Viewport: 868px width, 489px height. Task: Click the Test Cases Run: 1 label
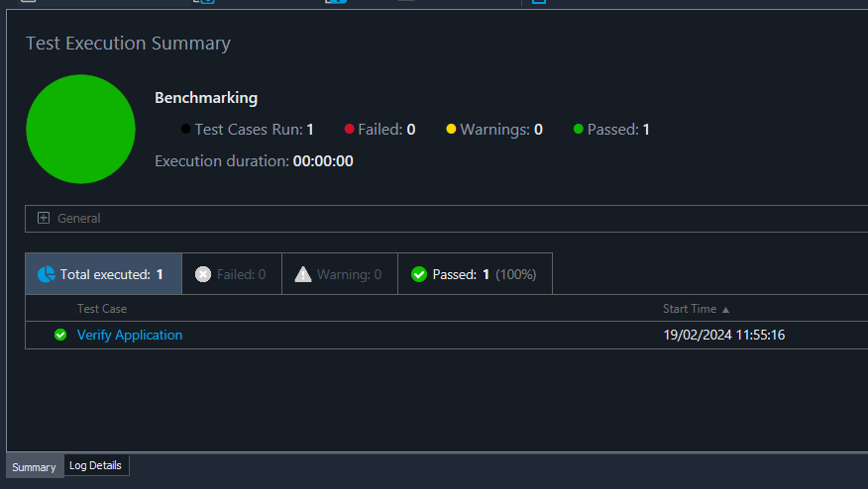point(248,130)
